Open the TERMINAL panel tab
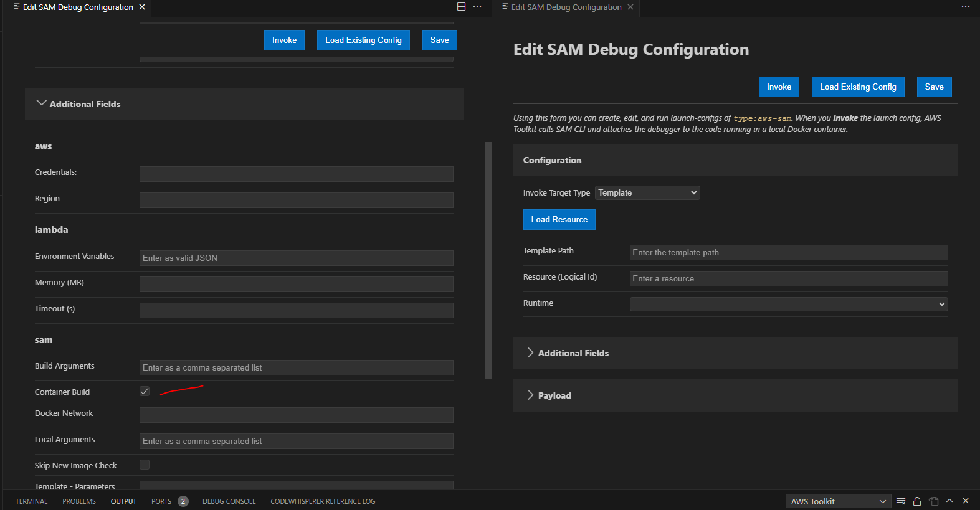Viewport: 980px width, 510px height. pos(31,501)
